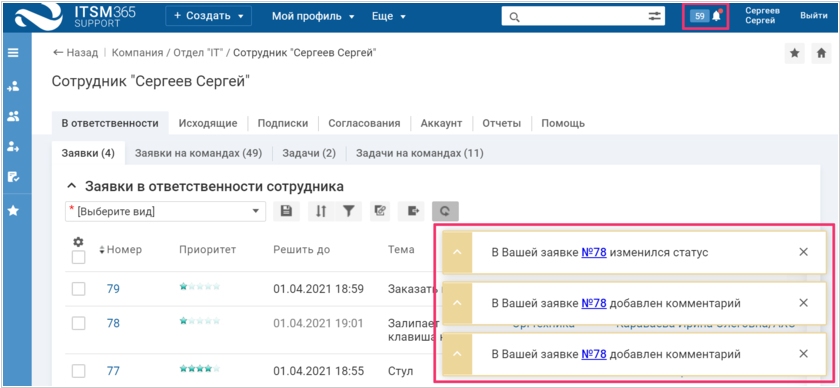Viewport: 840px width, 388px height.
Task: Click the priority stars of request 77
Action: pos(199,368)
